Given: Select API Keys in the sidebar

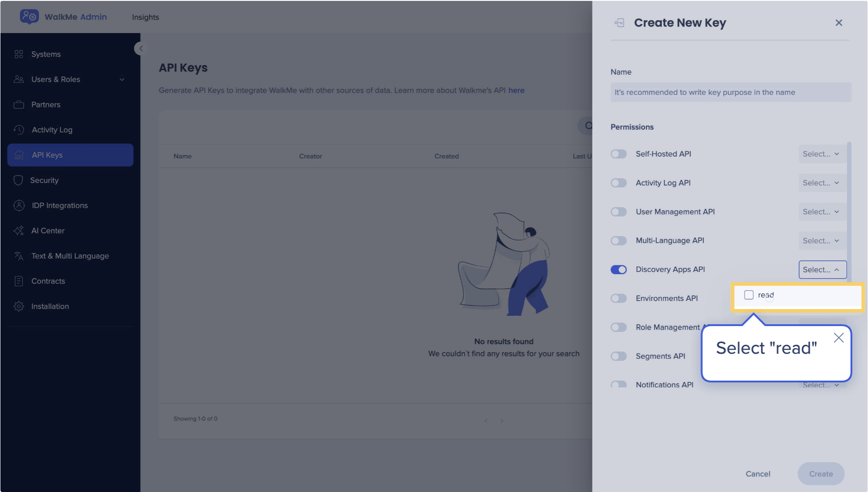Looking at the screenshot, I should point(70,155).
